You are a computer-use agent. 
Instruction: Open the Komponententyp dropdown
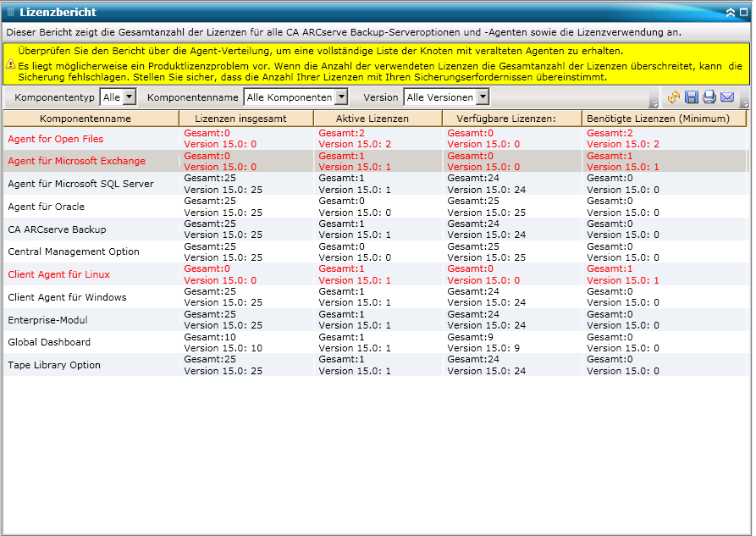(130, 97)
